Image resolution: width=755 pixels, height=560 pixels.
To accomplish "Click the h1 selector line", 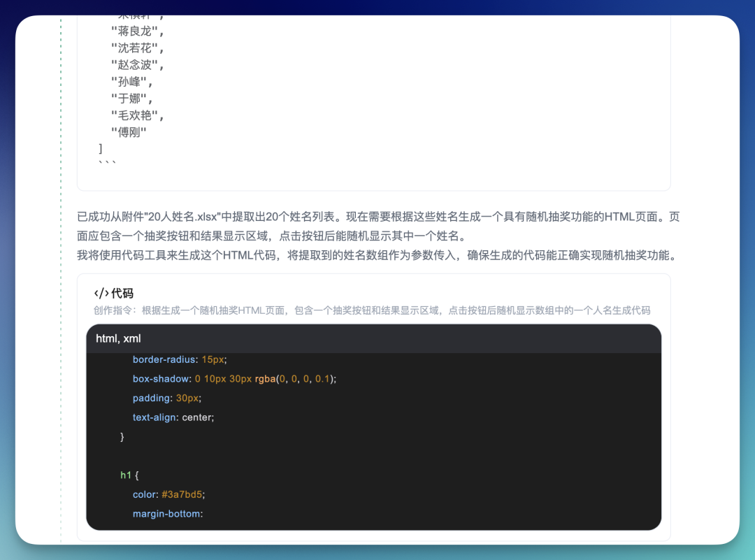I will 129,475.
